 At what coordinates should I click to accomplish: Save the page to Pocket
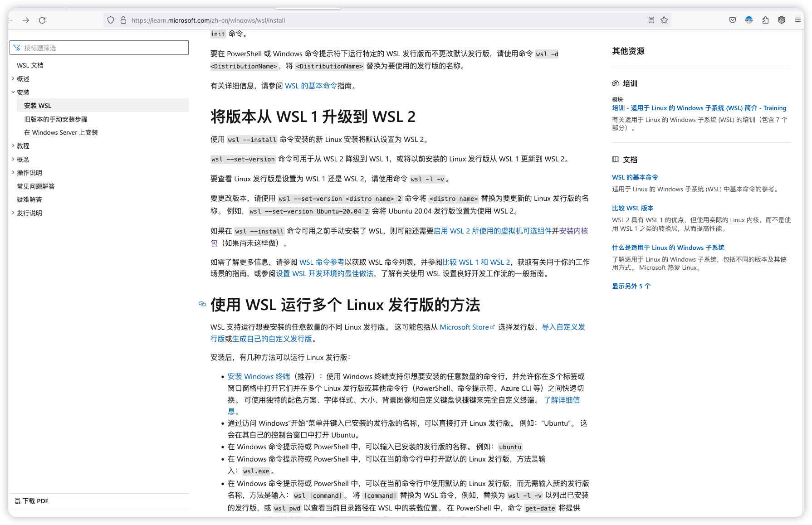coord(732,20)
